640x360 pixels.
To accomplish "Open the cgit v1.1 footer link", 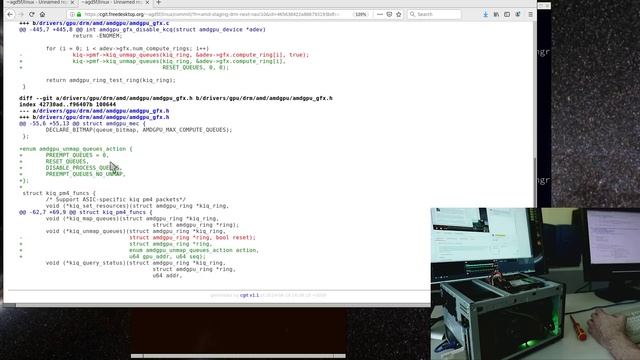I will tap(249, 295).
